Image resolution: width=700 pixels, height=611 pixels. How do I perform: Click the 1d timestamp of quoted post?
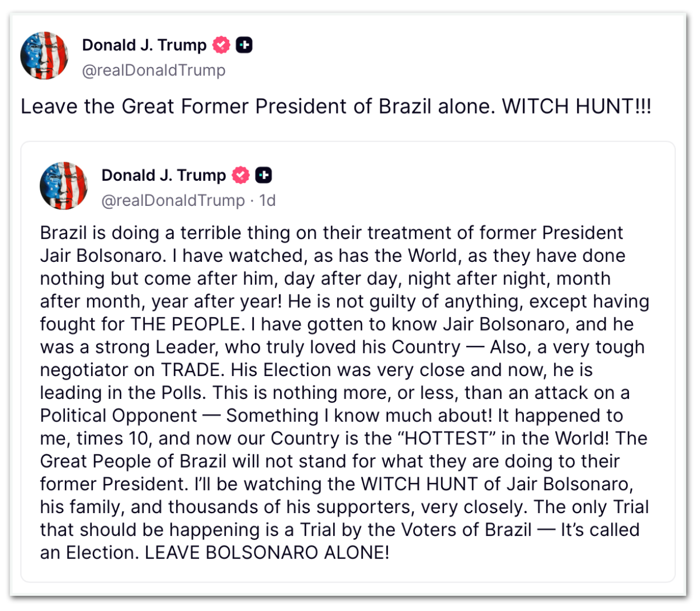tap(267, 200)
